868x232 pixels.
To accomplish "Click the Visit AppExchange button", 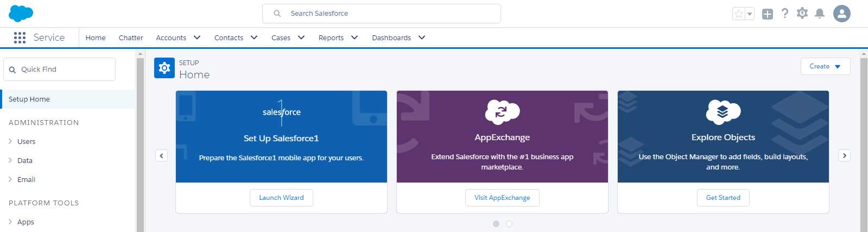I will (502, 198).
